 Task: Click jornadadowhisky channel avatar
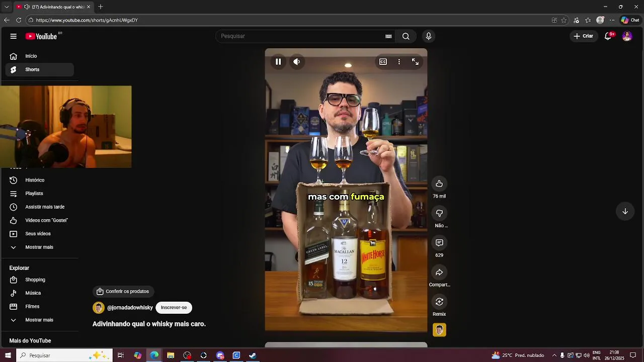click(x=99, y=308)
